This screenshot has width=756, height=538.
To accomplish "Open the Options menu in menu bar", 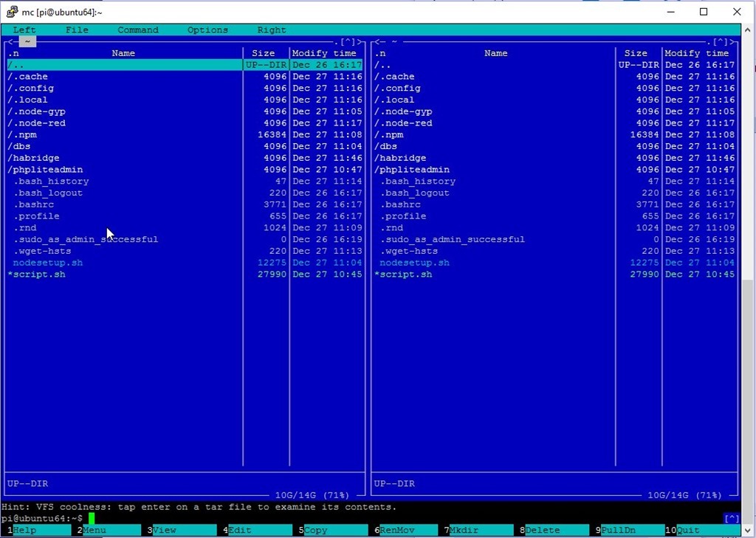I will click(x=207, y=30).
